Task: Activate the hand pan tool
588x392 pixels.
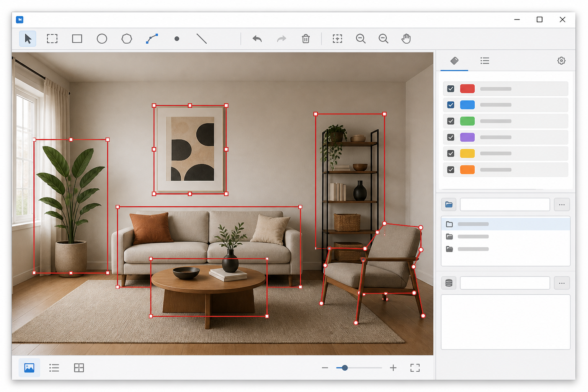Action: tap(406, 39)
